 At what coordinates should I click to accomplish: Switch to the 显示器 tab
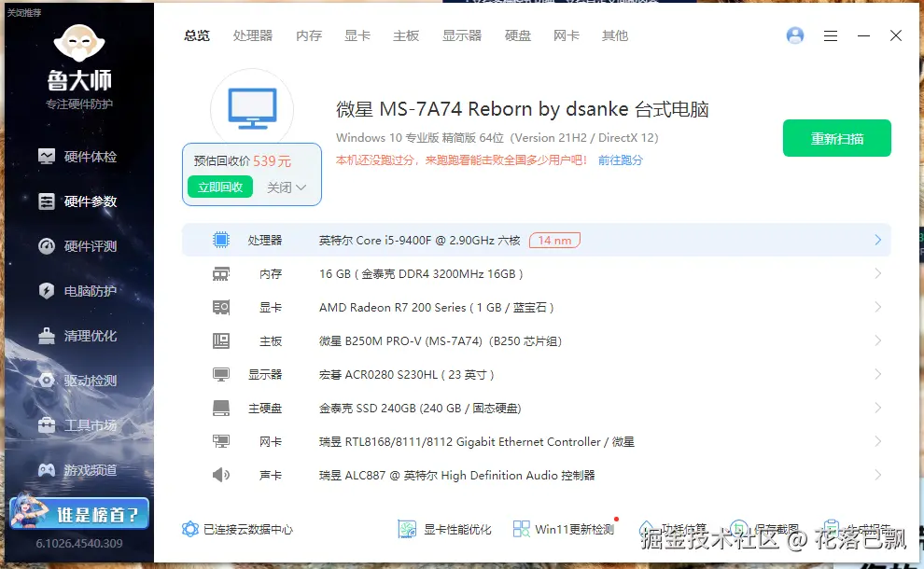(x=462, y=36)
